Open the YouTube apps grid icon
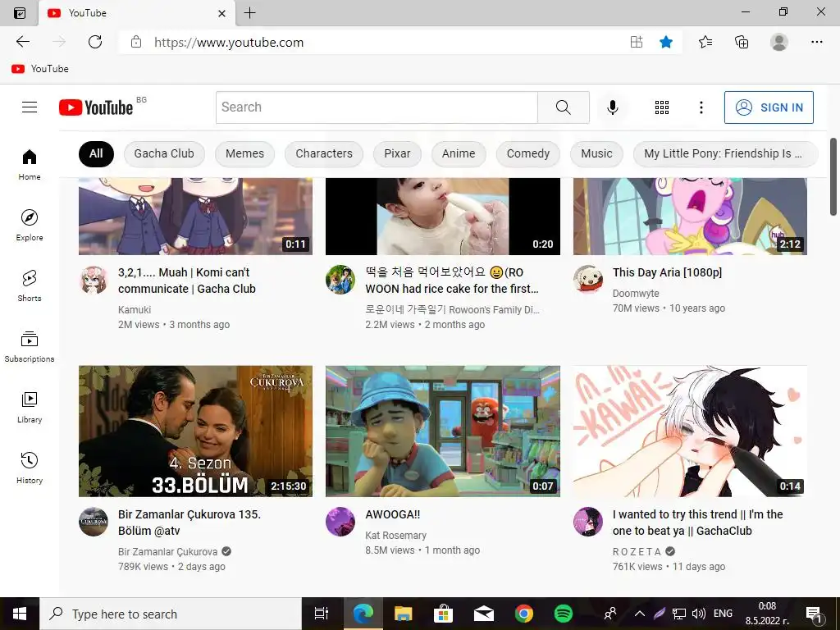 click(x=662, y=107)
